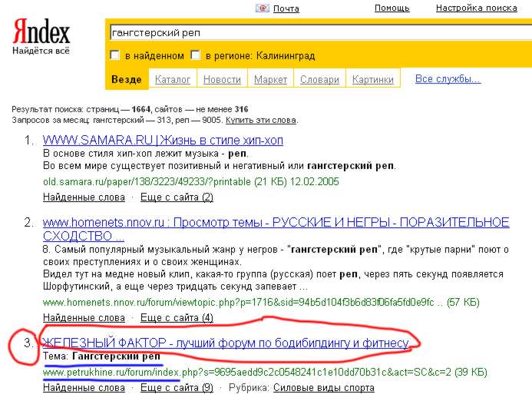Open Настройка поиска settings link
This screenshot has height=401, width=532.
pos(476,8)
